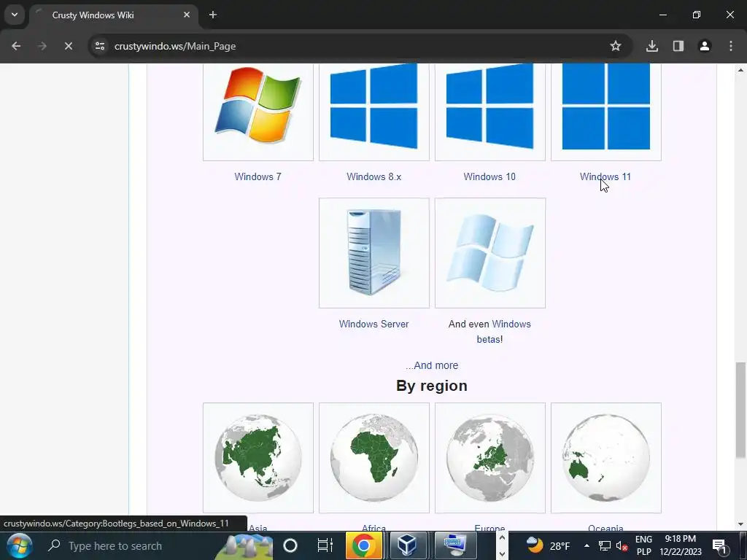Open the Windows betas logo thumbnail
Viewport: 747px width, 560px height.
489,253
